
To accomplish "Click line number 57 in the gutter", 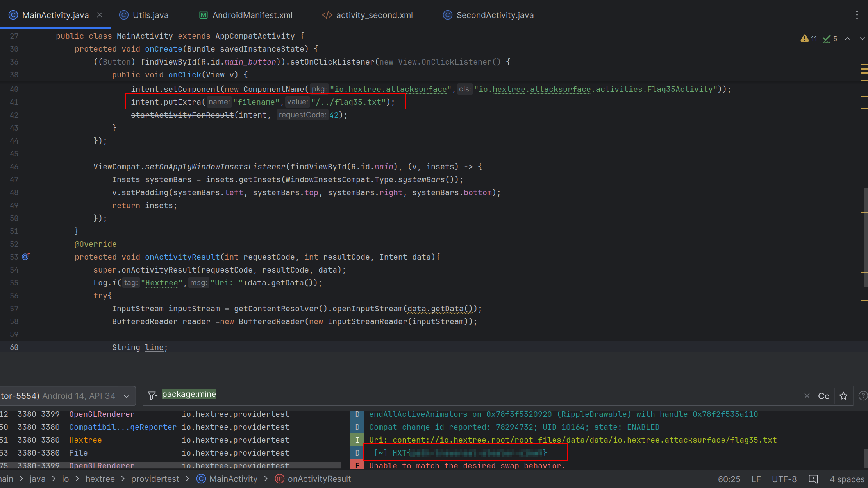I will (x=14, y=309).
